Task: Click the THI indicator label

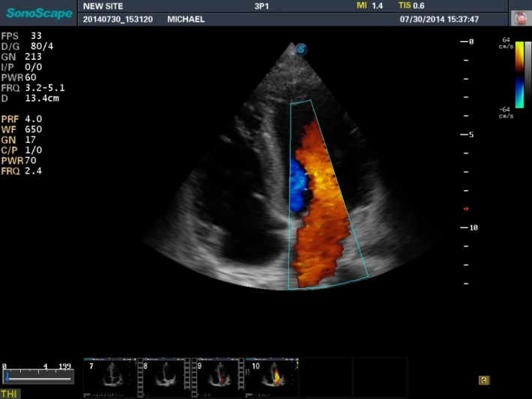Action: pos(10,393)
